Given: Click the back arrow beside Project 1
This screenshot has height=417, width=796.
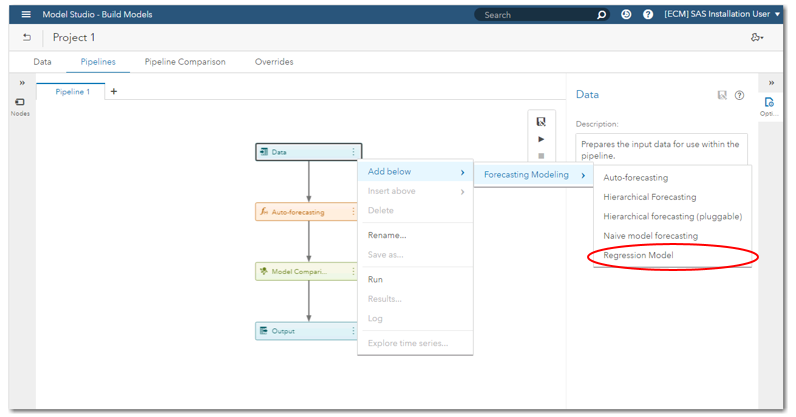Looking at the screenshot, I should 27,37.
